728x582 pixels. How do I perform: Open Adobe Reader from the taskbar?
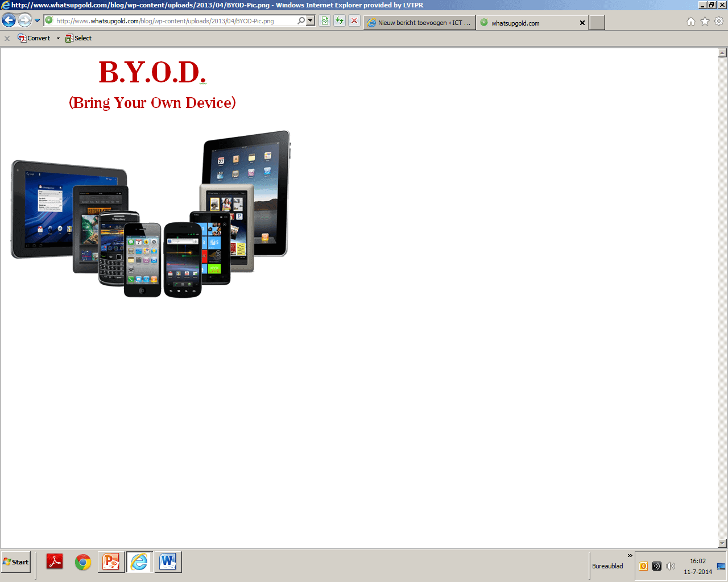point(55,562)
